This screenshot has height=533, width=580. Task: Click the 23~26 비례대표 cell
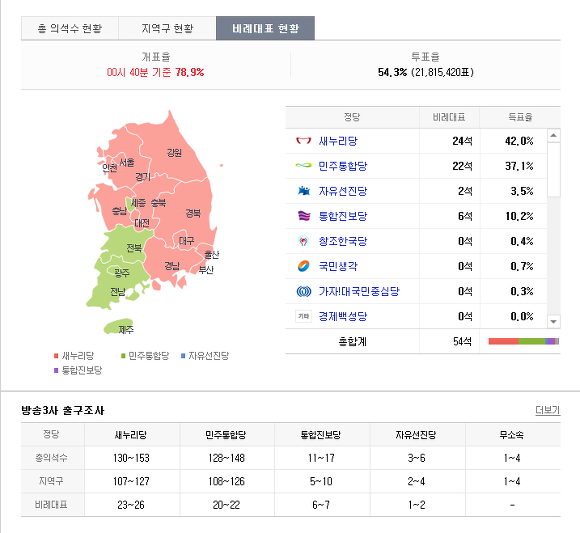click(131, 505)
